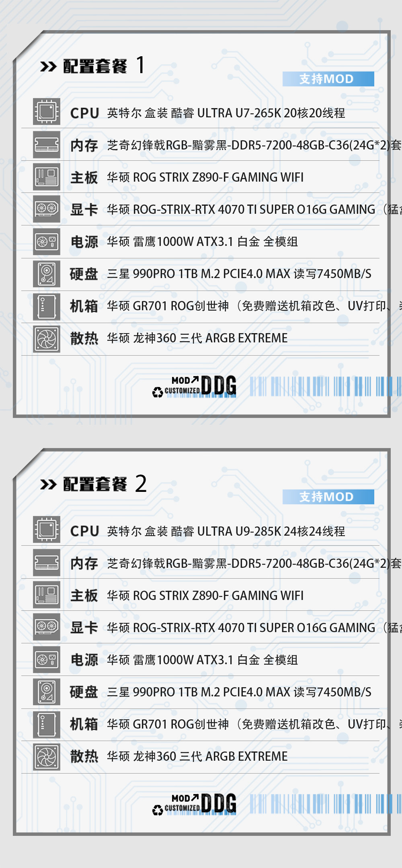Click the cooling fan icon in package 2

click(47, 757)
